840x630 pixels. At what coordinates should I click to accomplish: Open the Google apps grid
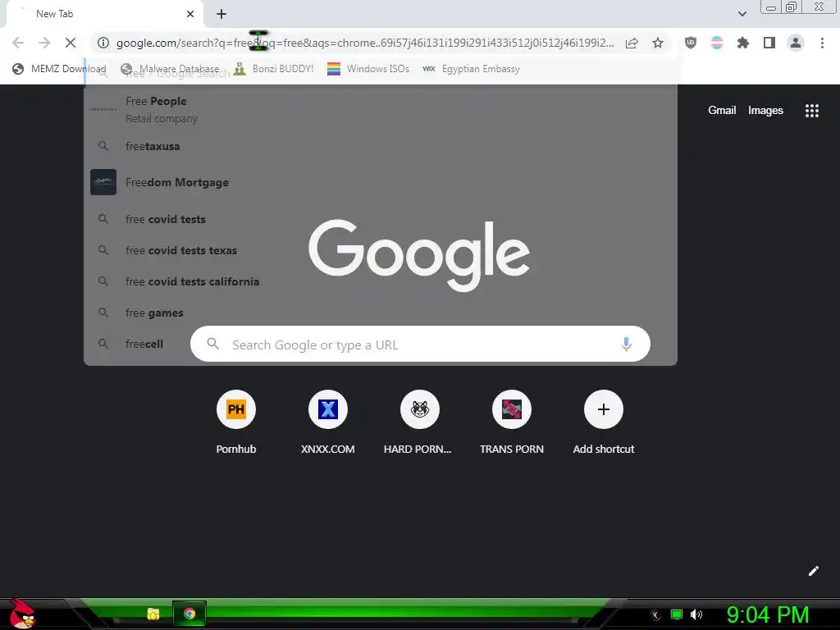tap(811, 111)
